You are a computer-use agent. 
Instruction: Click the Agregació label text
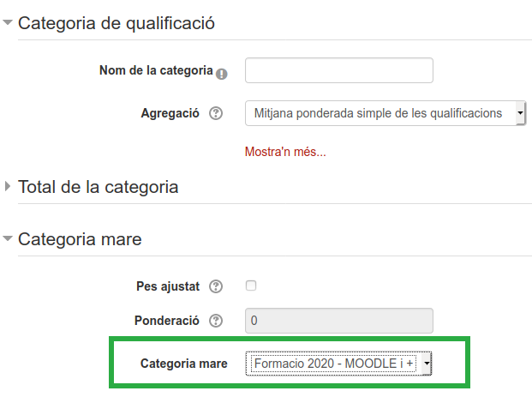170,113
